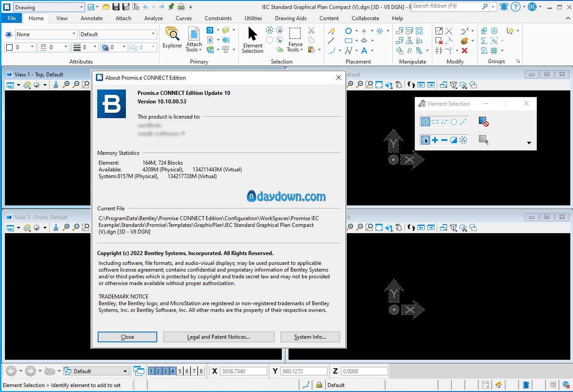Click the Help question mark icon
Screen dimensions: 573x392
pyautogui.click(x=516, y=7)
